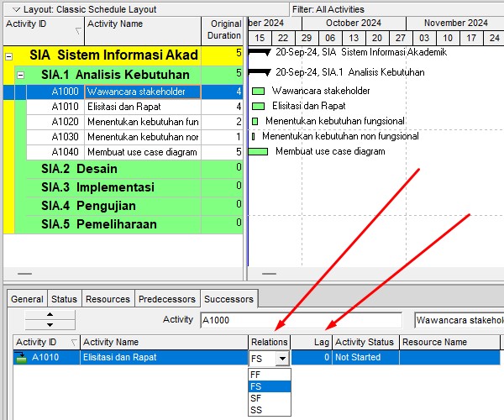Choose SF in the relationship list
The width and height of the screenshot is (504, 420).
pos(270,398)
